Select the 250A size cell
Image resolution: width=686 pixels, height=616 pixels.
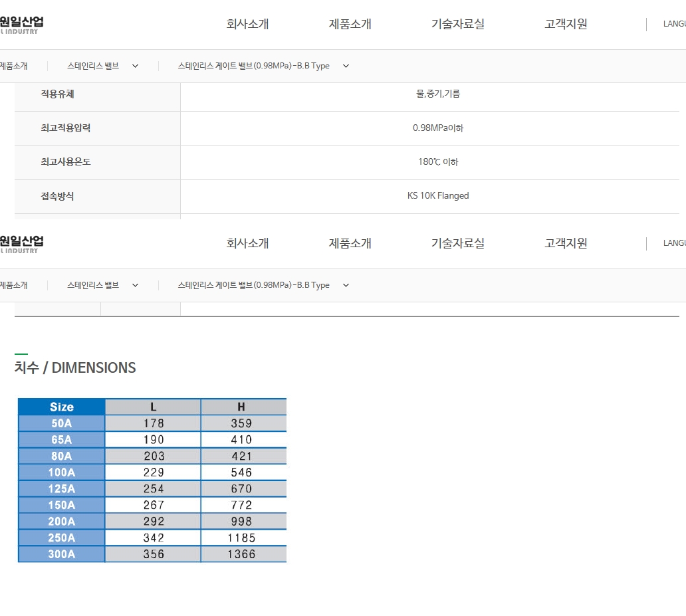tap(62, 538)
